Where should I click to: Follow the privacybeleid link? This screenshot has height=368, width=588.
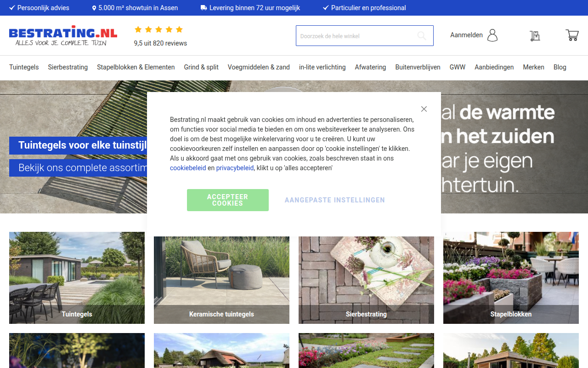[235, 168]
